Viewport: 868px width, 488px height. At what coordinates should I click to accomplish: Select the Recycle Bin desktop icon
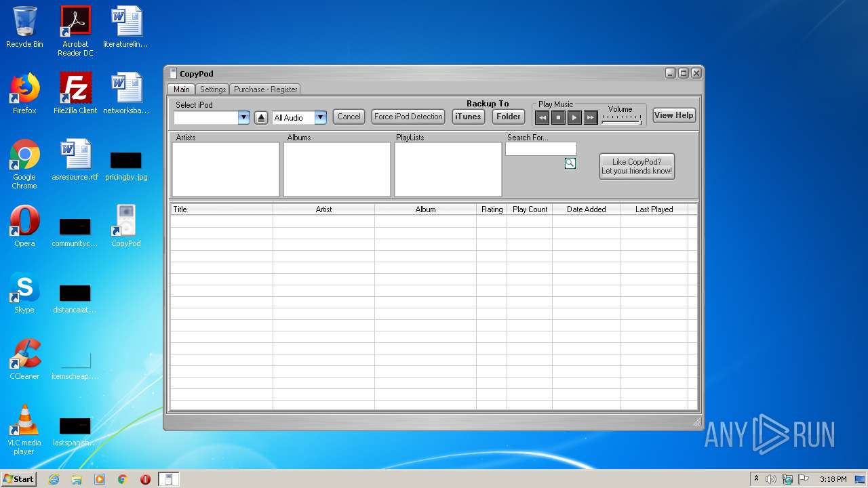tap(24, 27)
